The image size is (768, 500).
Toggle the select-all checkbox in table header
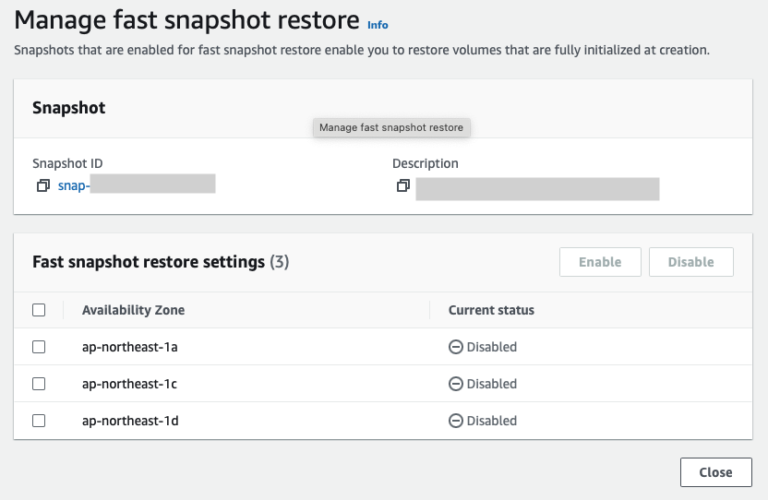[39, 310]
